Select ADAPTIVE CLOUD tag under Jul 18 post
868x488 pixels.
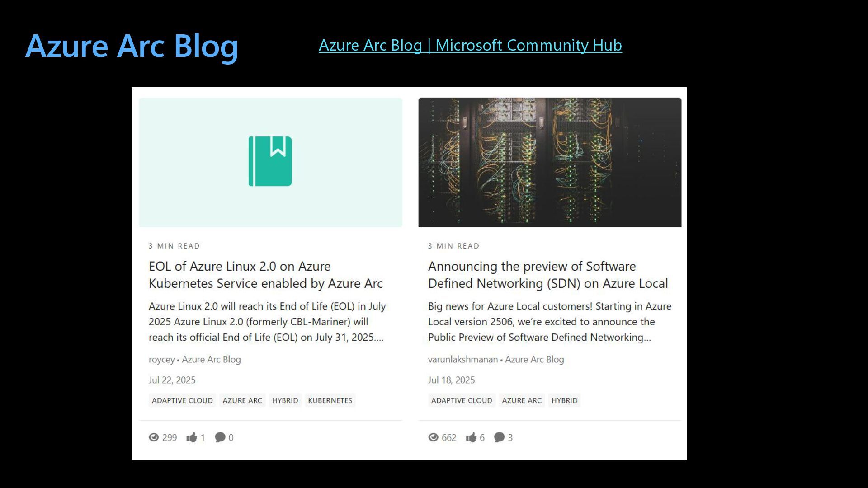462,400
